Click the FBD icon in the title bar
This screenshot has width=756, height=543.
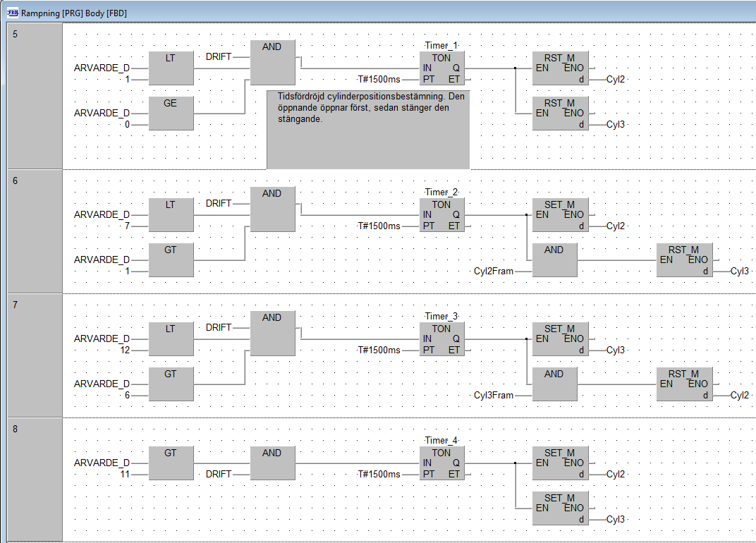click(11, 13)
